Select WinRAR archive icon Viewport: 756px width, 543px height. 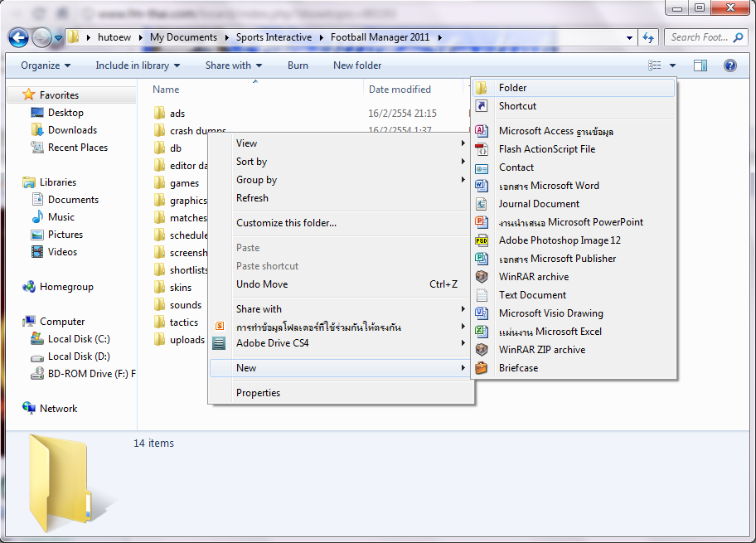point(481,277)
